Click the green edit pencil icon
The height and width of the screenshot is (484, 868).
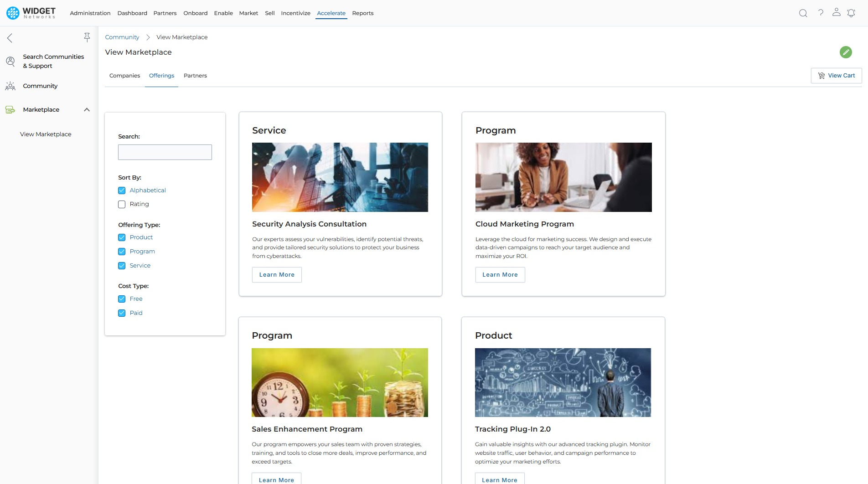point(846,52)
